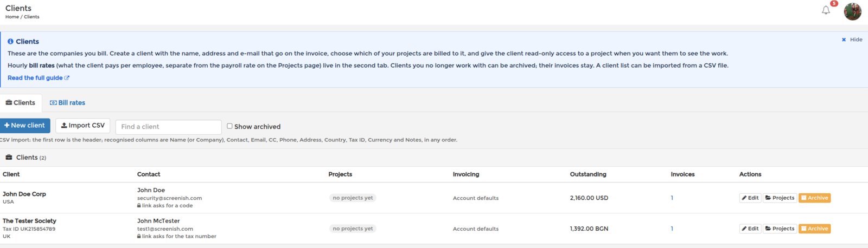Screen dimensions: 868x248
Task: Click the Import CSV button
Action: tap(82, 126)
